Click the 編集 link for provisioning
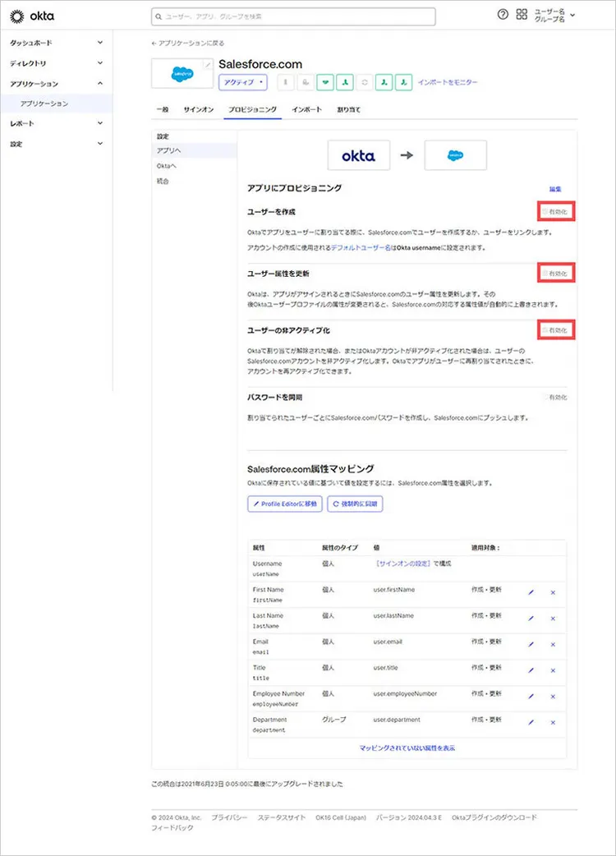 (x=555, y=189)
